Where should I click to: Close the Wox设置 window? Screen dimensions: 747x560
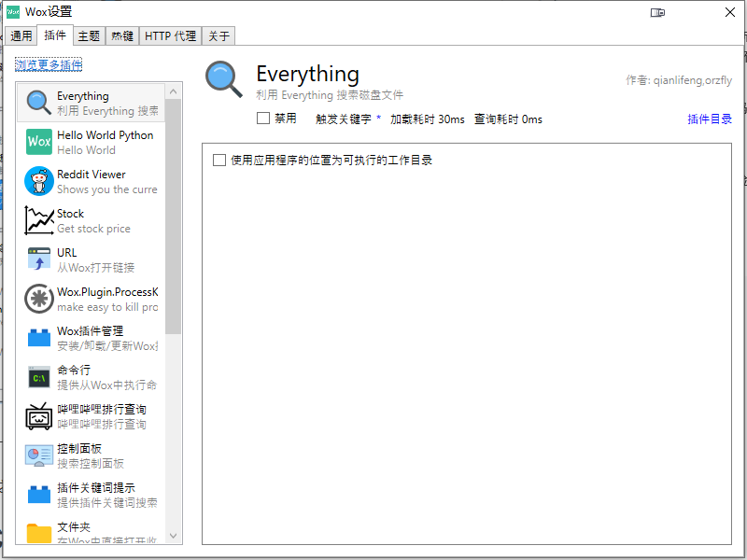tap(730, 12)
